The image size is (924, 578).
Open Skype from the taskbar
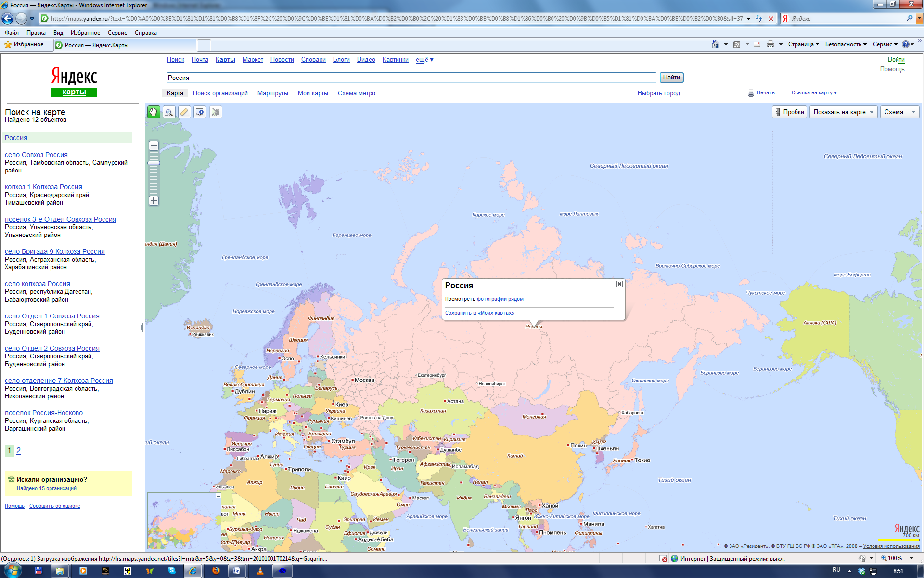[x=172, y=571]
